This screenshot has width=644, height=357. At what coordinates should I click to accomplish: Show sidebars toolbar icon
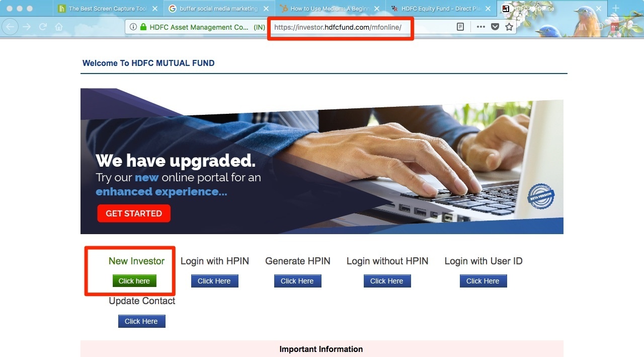tap(598, 27)
